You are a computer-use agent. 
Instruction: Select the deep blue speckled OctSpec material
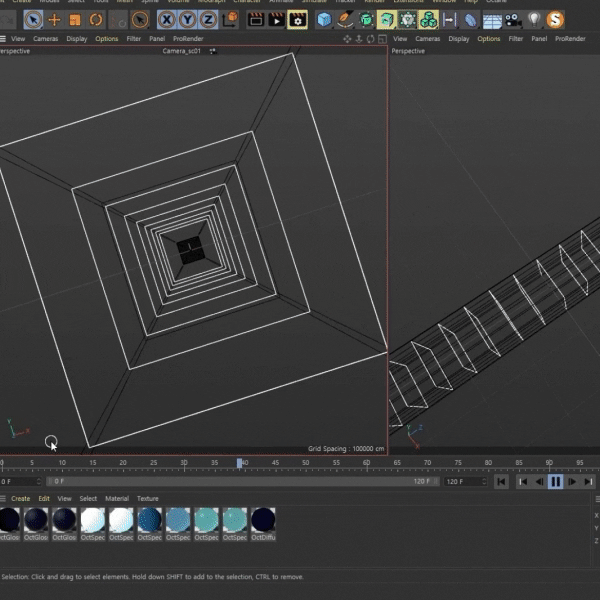150,524
